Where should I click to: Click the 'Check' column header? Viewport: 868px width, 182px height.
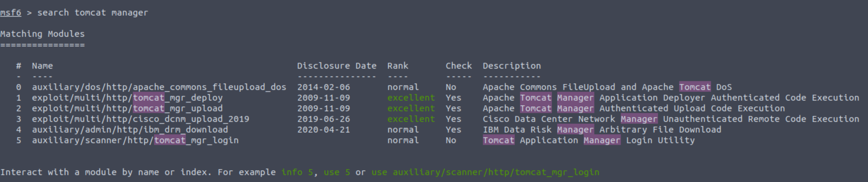click(x=458, y=66)
